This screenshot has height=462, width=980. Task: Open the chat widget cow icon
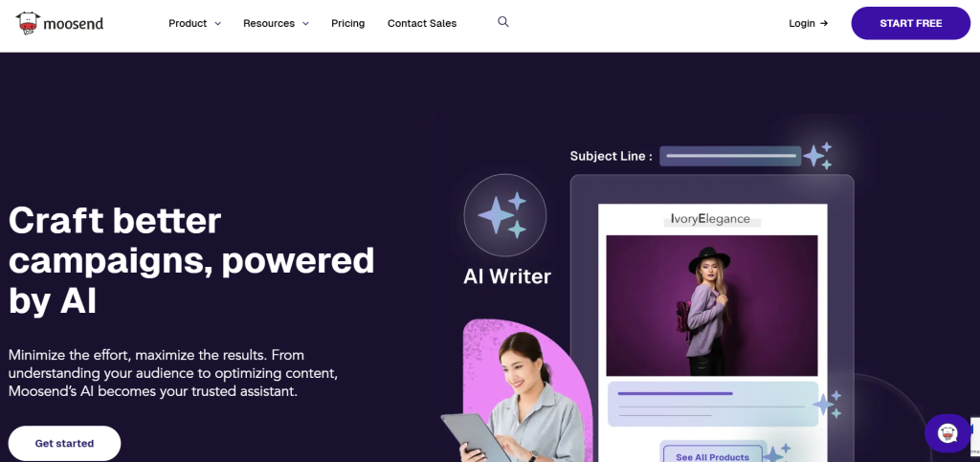[947, 433]
